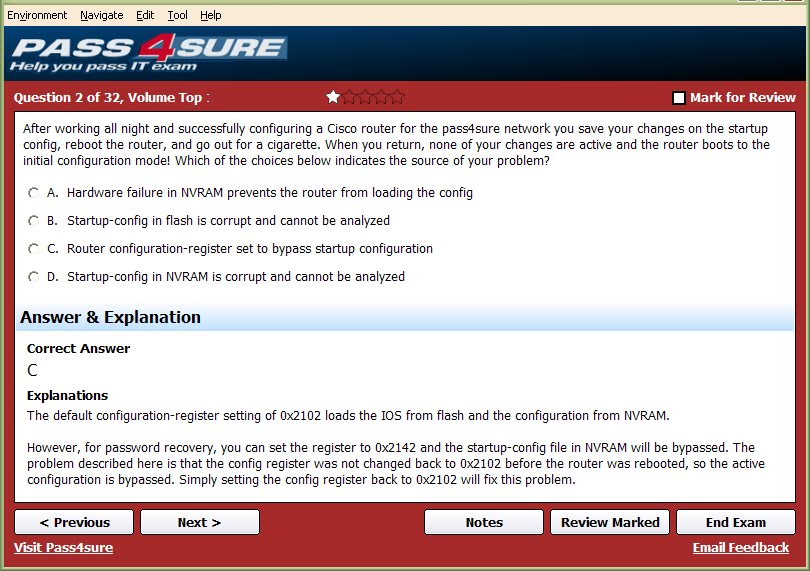Open the Notes dialog
The image size is (810, 571).
click(484, 522)
